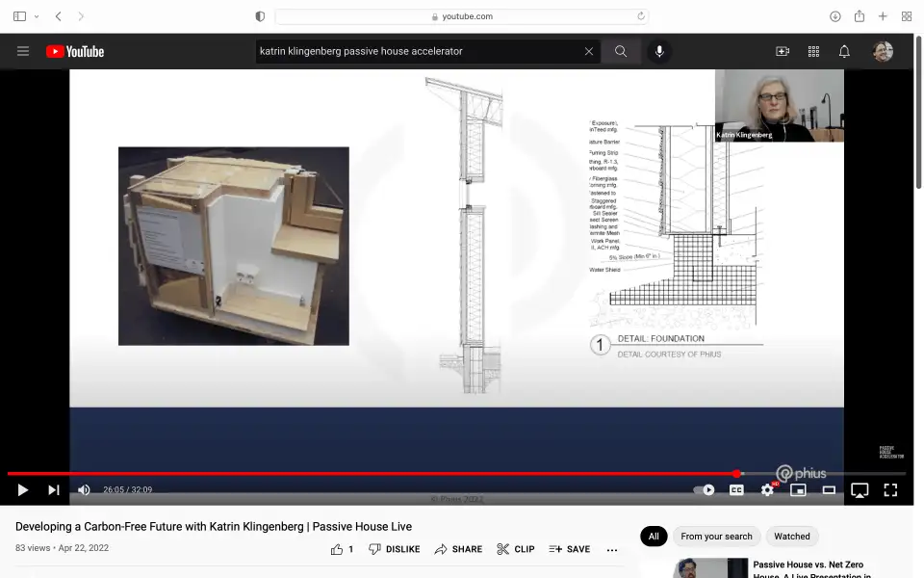Viewport: 924px width, 578px height.
Task: Enter full screen mode
Action: click(890, 490)
